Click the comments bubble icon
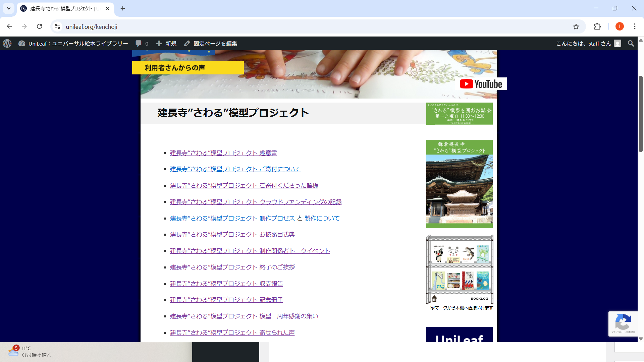Image resolution: width=644 pixels, height=362 pixels. point(139,44)
